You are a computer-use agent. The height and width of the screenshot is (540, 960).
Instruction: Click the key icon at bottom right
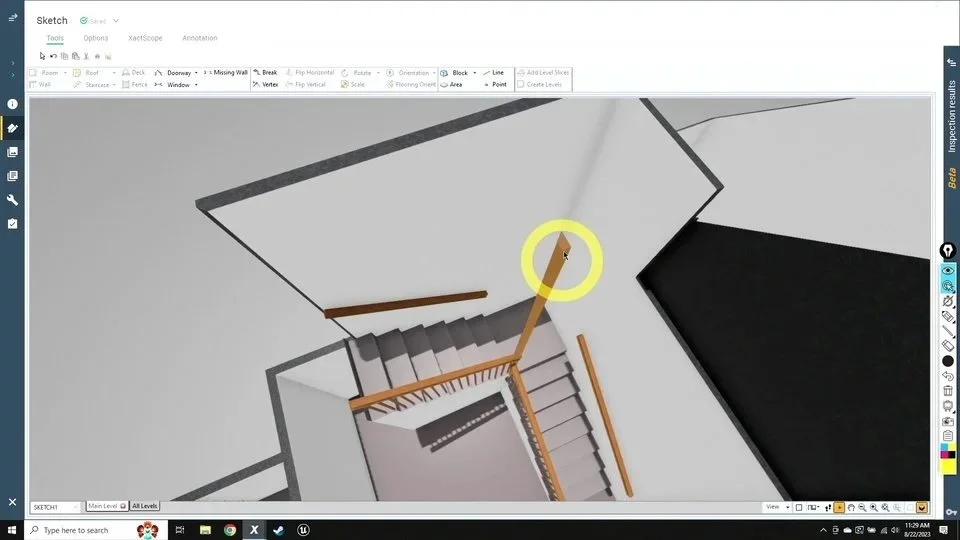click(x=951, y=511)
